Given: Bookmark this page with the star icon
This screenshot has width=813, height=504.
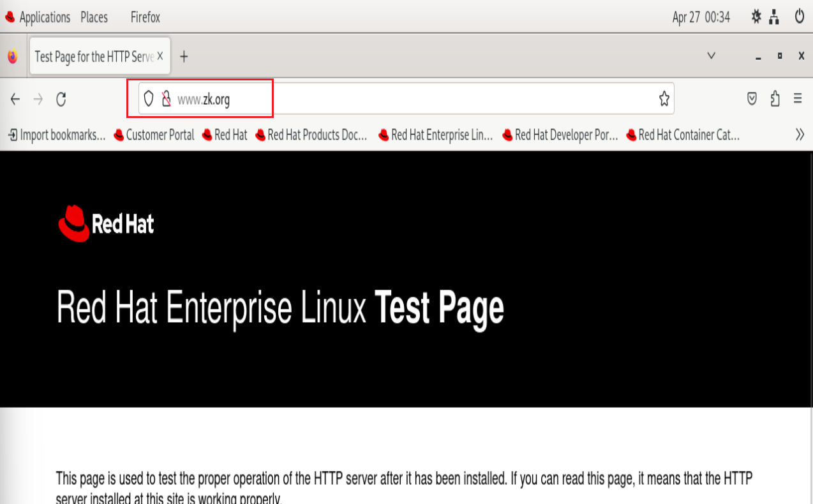Looking at the screenshot, I should [664, 99].
